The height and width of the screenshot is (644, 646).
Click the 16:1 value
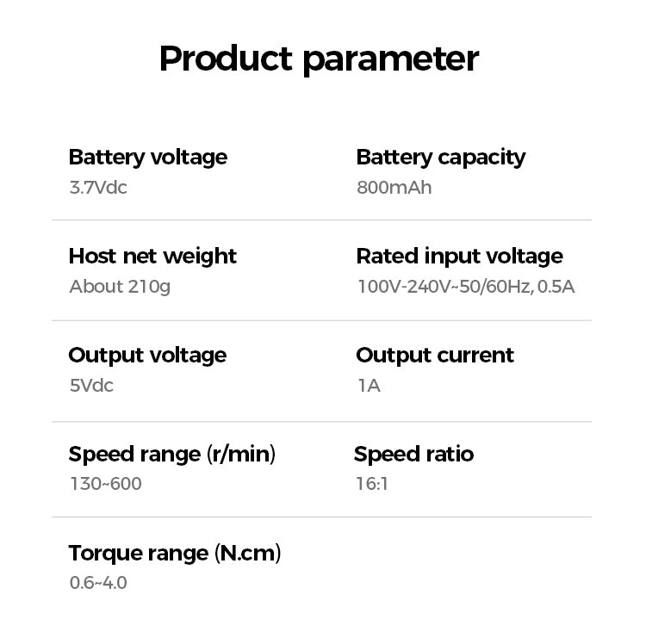point(371,484)
